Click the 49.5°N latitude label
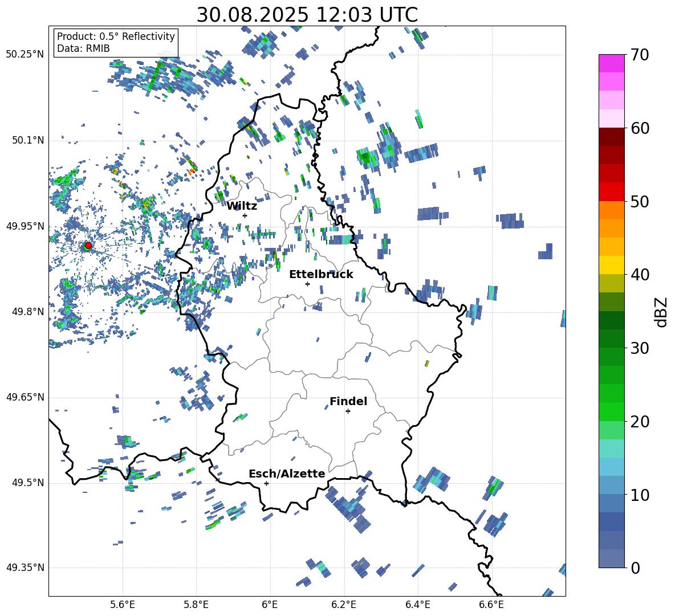 (x=27, y=483)
